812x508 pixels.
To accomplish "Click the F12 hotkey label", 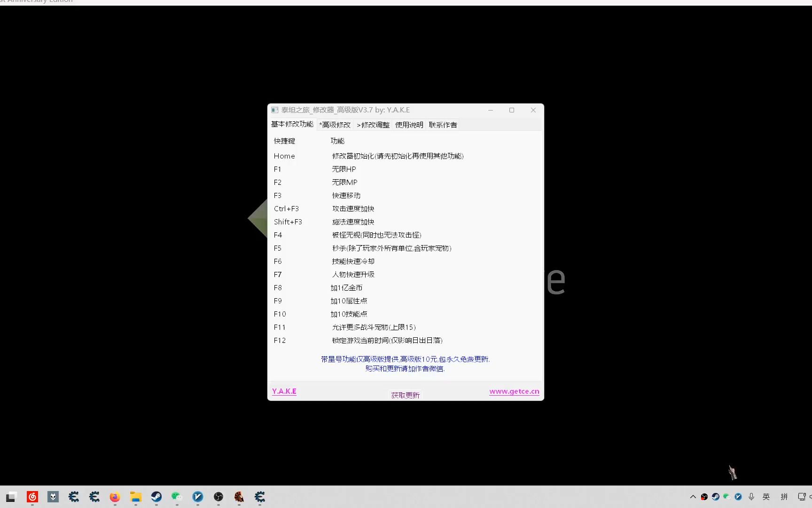I will point(280,341).
